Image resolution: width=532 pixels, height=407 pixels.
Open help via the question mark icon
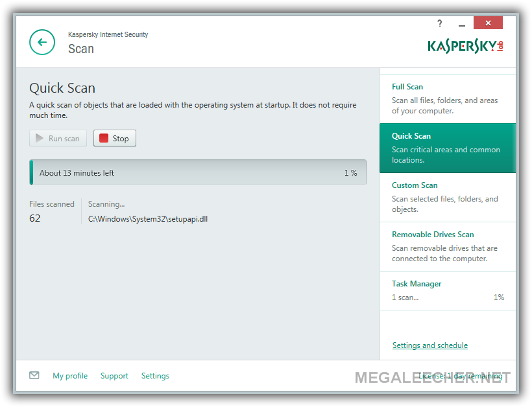440,23
